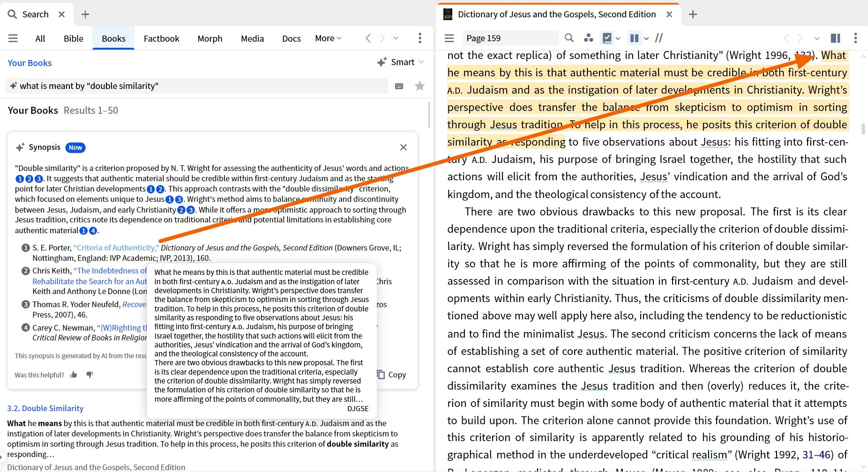
Task: Open the 3.2. Double Similarity result link
Action: (45, 408)
